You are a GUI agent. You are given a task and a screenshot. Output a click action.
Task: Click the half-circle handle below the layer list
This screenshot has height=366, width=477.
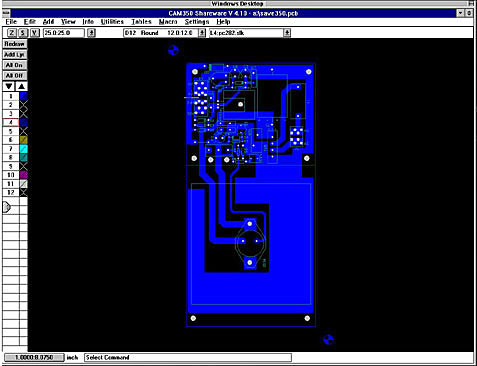click(7, 207)
